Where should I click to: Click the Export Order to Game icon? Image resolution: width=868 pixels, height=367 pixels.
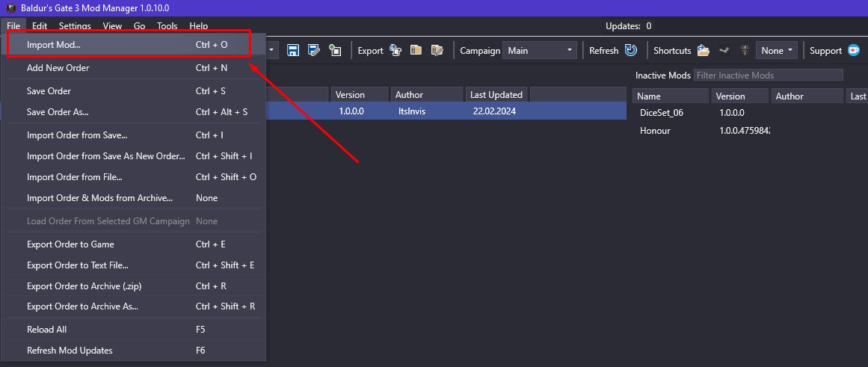pyautogui.click(x=395, y=50)
